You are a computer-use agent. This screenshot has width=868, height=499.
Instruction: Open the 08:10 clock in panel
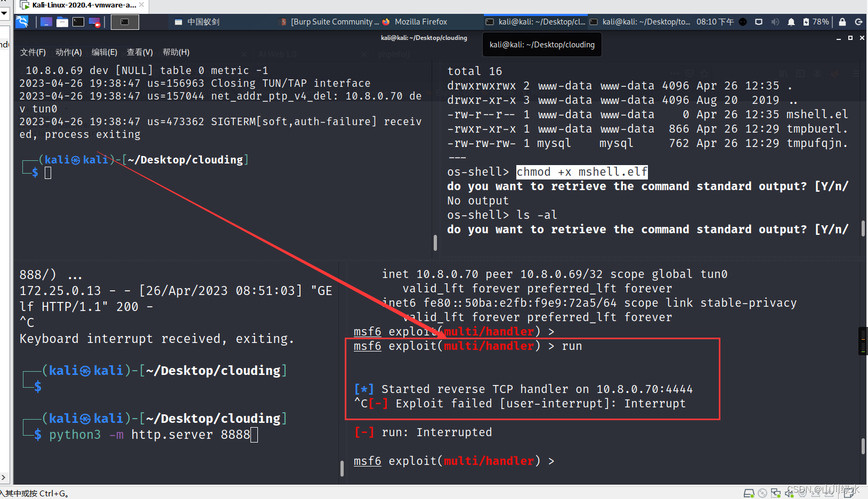coord(715,22)
